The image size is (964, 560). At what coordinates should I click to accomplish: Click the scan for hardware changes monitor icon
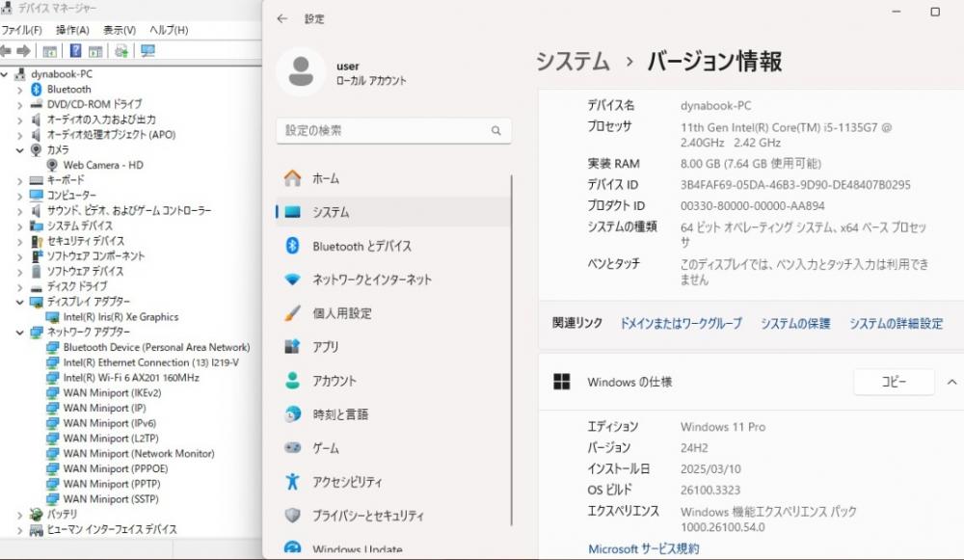point(147,50)
